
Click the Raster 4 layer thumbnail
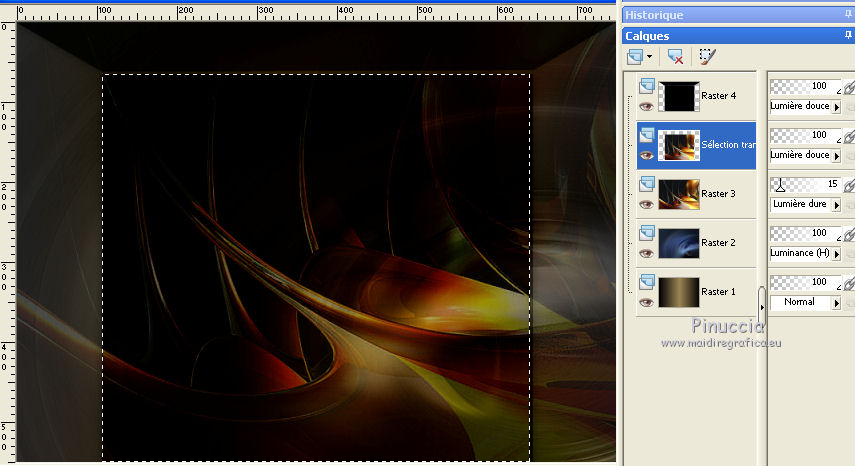679,96
